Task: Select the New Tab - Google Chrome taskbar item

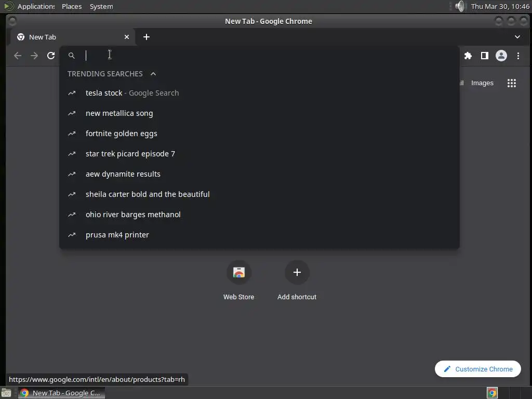Action: point(61,393)
